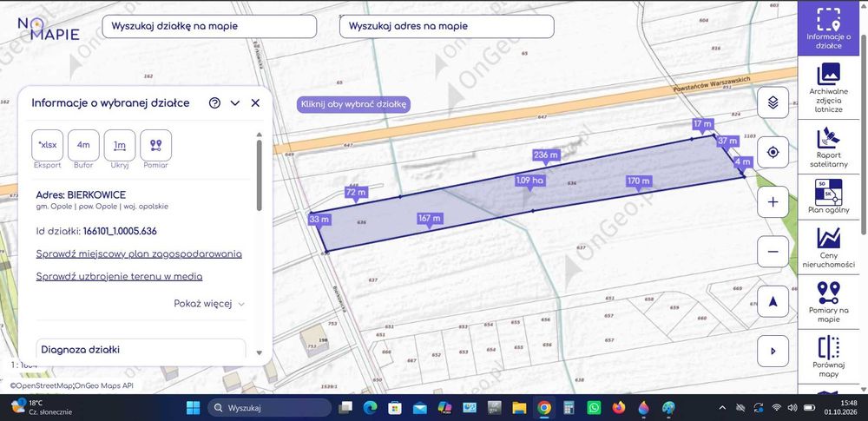868x421 pixels.
Task: Click the info panel scrollbar thumb
Action: pos(259,174)
